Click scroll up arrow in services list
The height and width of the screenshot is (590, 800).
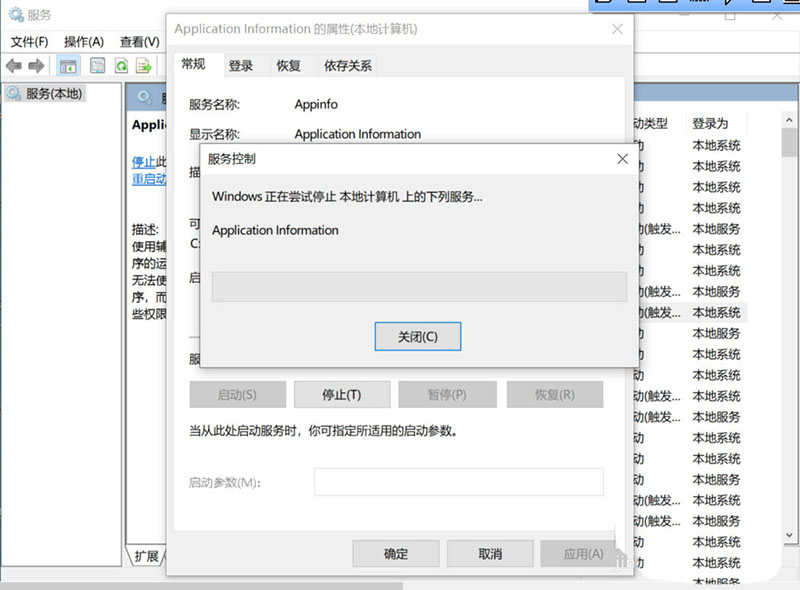pos(789,120)
